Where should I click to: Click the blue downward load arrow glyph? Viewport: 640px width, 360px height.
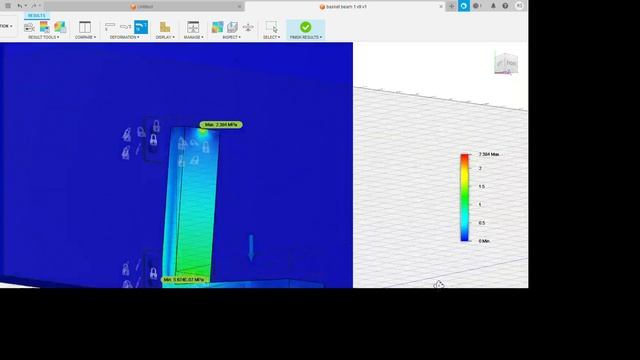coord(251,248)
